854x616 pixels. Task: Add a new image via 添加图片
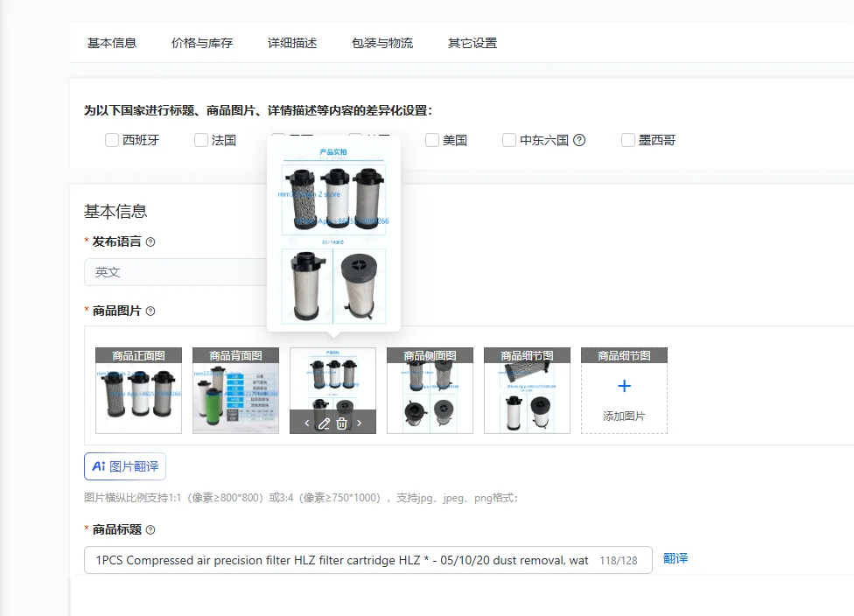pyautogui.click(x=624, y=390)
